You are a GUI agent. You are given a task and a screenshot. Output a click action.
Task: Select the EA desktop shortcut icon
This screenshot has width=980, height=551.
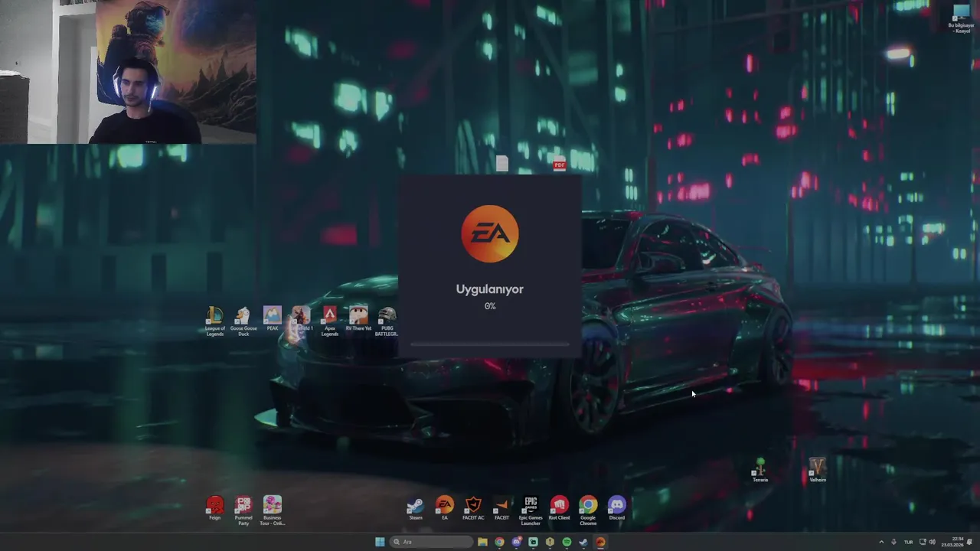coord(444,508)
